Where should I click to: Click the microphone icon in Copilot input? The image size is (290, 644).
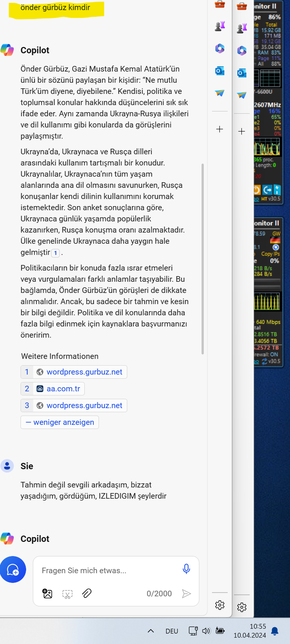pos(187,569)
